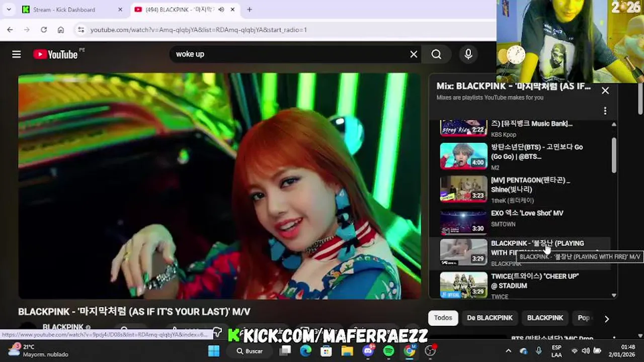The width and height of the screenshot is (644, 362).
Task: Open the Chrome tab search dropdown
Action: (9, 9)
